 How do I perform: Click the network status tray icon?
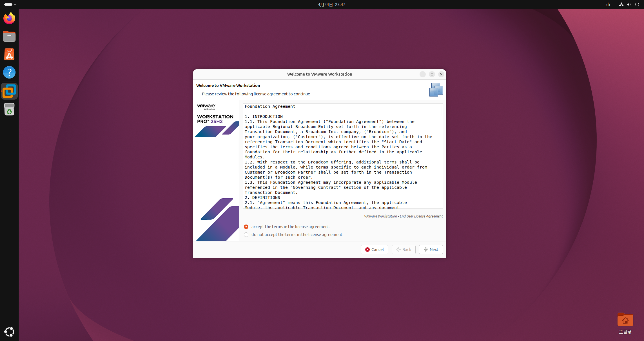(x=621, y=5)
